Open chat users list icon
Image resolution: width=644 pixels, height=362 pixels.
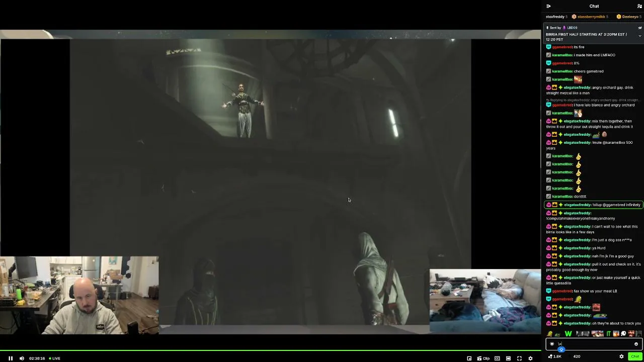click(x=639, y=6)
